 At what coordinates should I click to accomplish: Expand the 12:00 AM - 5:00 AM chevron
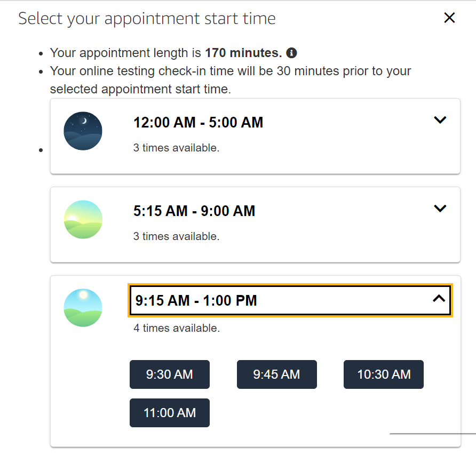coord(440,119)
